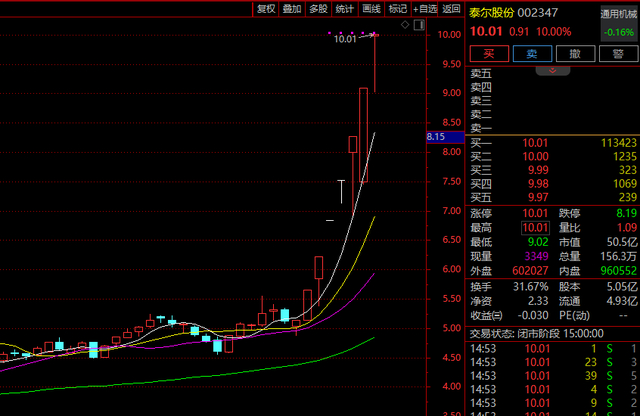Select 买四 price 9.98
This screenshot has height=416, width=640.
(x=538, y=184)
